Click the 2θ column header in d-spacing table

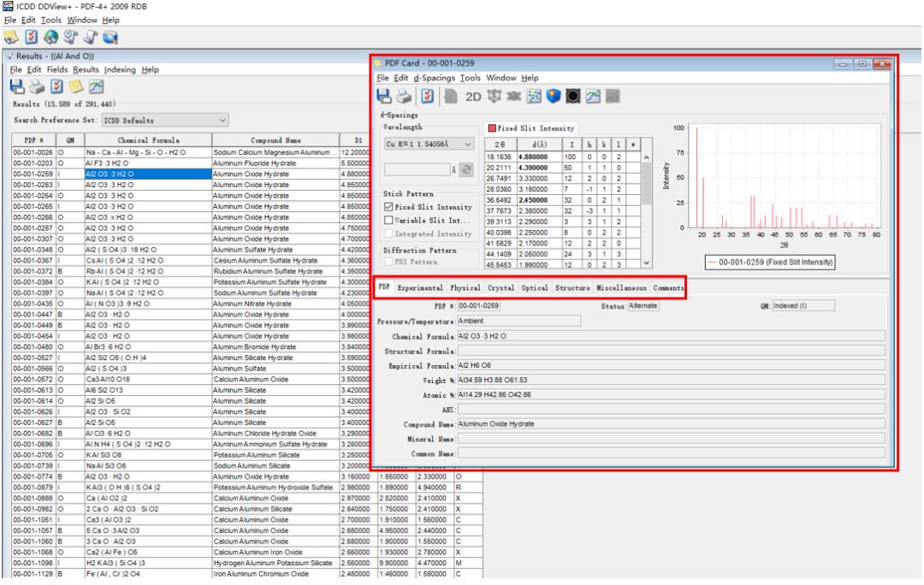pyautogui.click(x=500, y=145)
